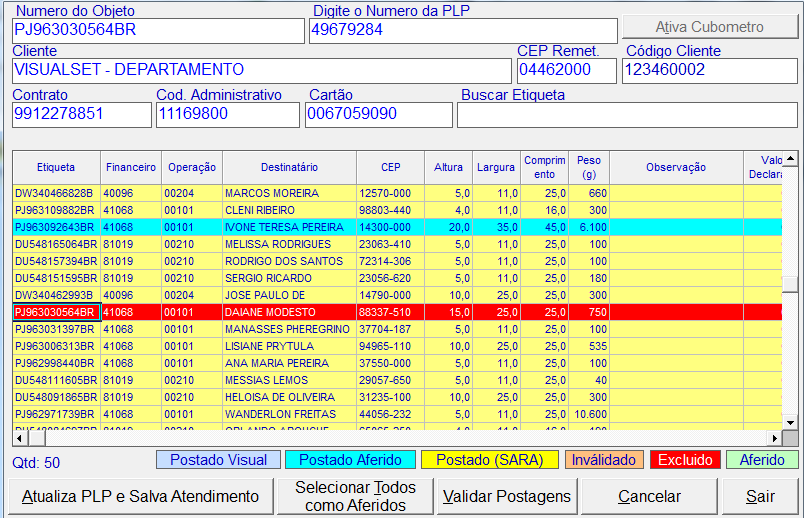The image size is (804, 518).
Task: Click the Peso (g) column header
Action: click(589, 168)
